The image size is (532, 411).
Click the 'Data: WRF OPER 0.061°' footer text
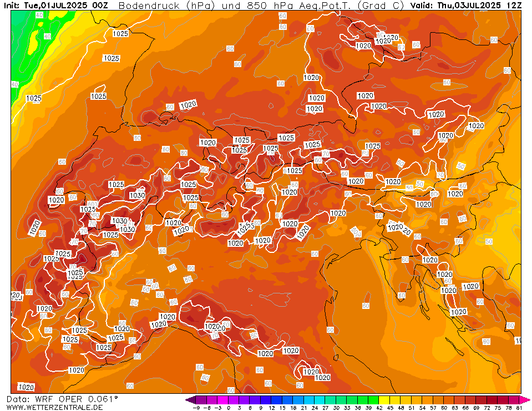(62, 399)
